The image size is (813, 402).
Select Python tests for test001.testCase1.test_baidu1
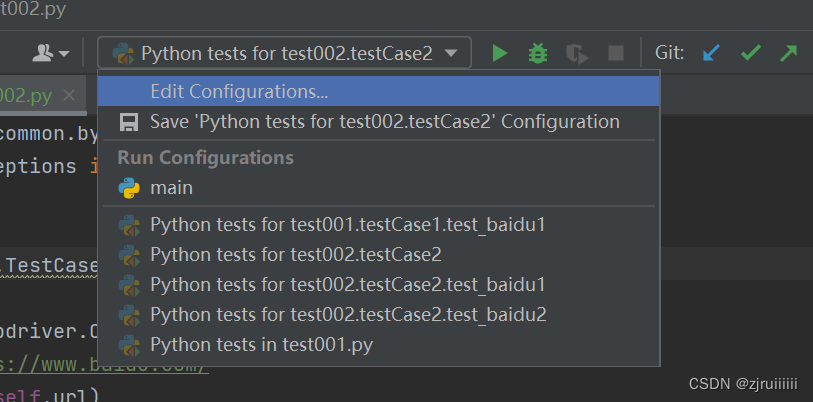347,225
